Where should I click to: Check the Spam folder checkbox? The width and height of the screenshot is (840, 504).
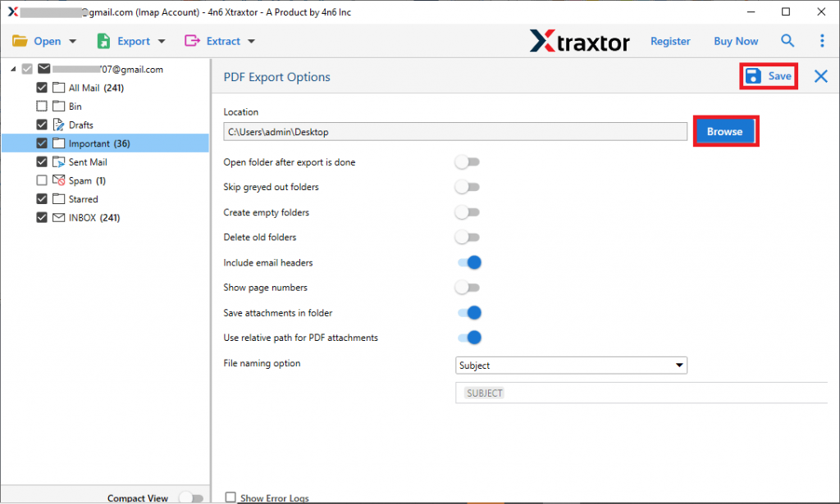click(41, 180)
